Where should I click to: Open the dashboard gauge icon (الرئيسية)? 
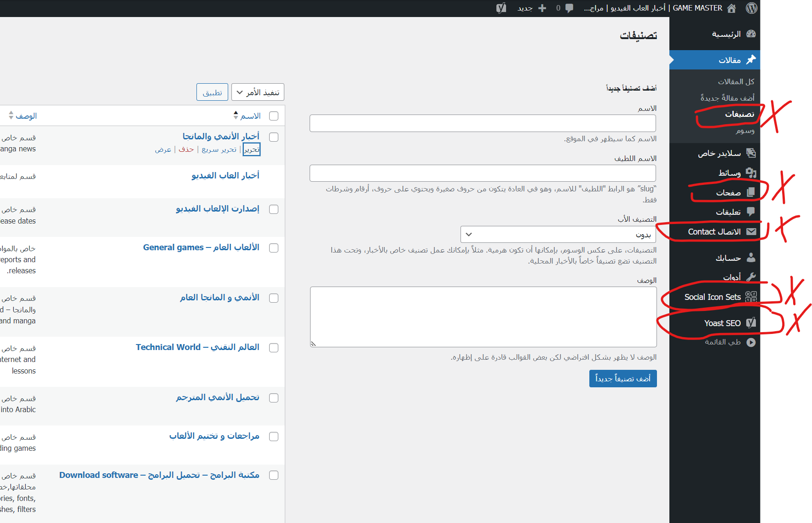751,34
